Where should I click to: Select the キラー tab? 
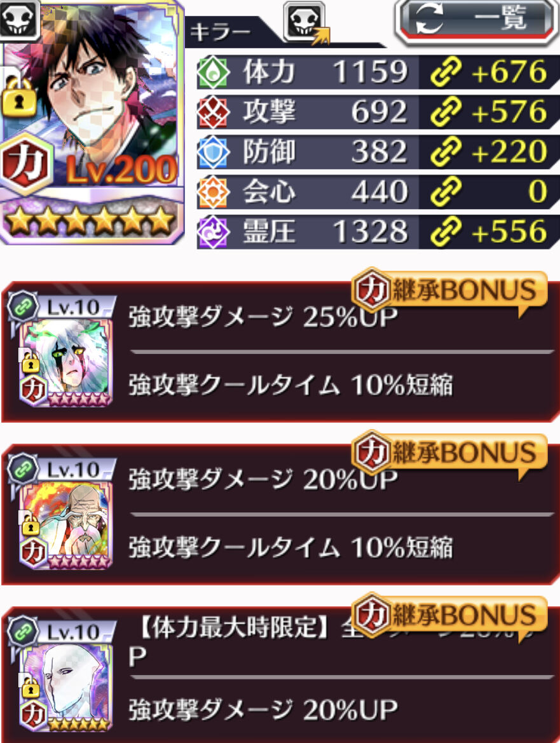[x=221, y=32]
